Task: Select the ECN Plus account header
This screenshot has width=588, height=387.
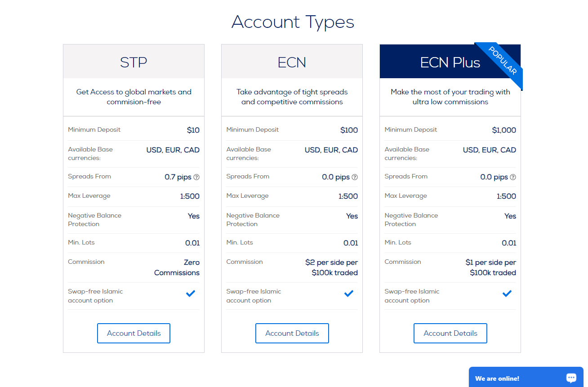Action: coord(450,62)
